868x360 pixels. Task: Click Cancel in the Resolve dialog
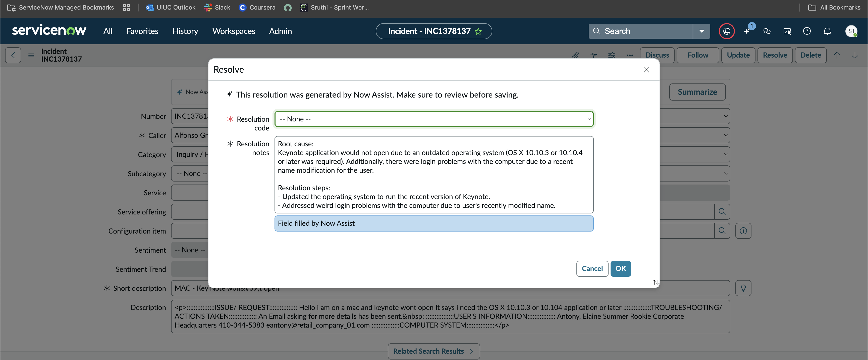(592, 268)
